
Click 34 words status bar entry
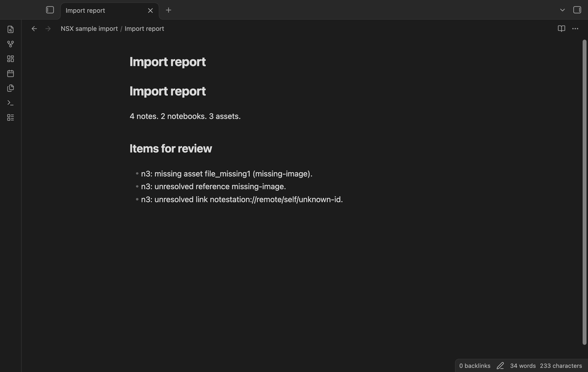(x=523, y=366)
